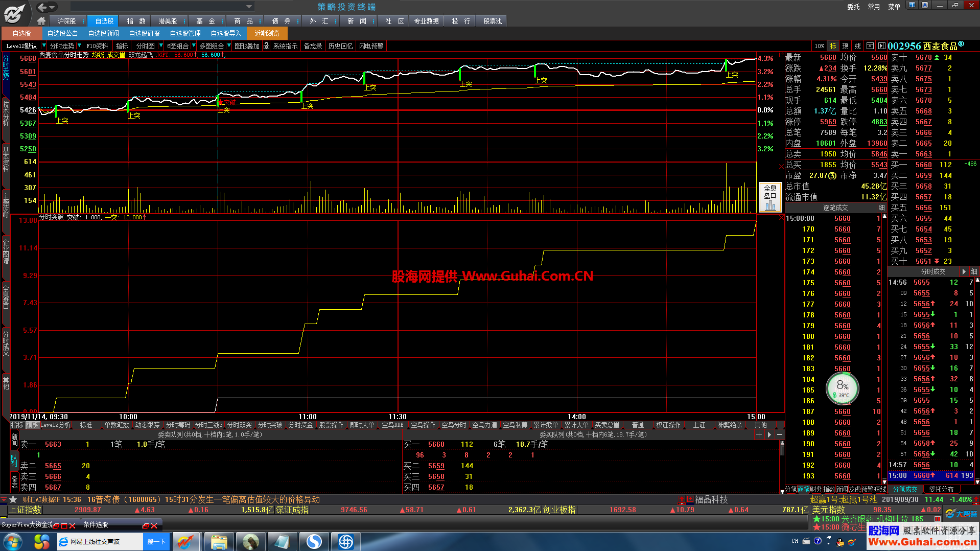The image size is (980, 551).
Task: Expand the 分时走势 dropdown arrow
Action: pos(79,46)
